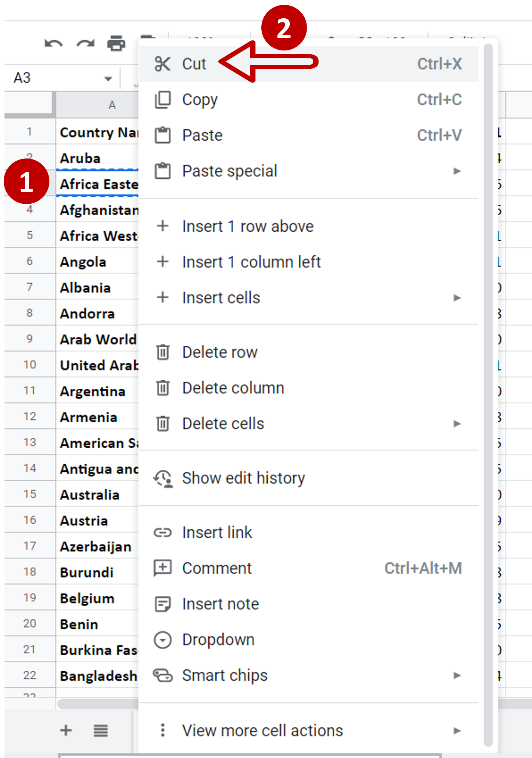Choose Cut from the context menu
This screenshot has height=758, width=532.
(x=309, y=64)
